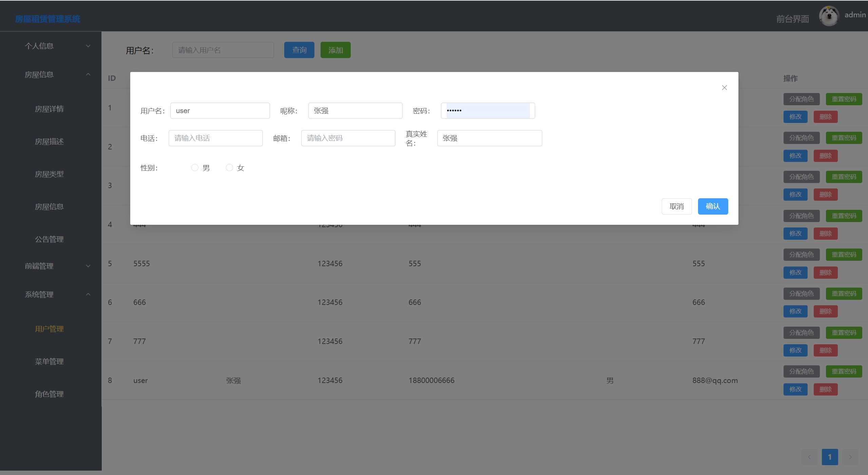868x475 pixels.
Task: Click the 前台界面 link in header
Action: tap(792, 19)
